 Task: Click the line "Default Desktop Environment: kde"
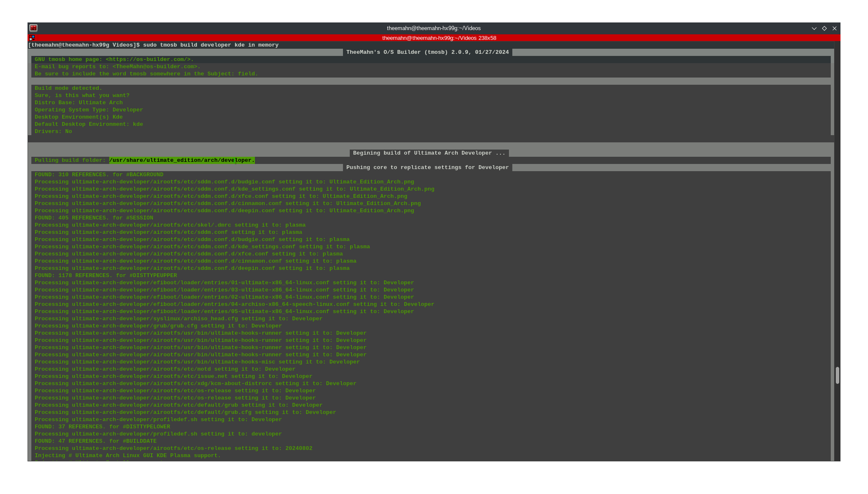pyautogui.click(x=89, y=124)
